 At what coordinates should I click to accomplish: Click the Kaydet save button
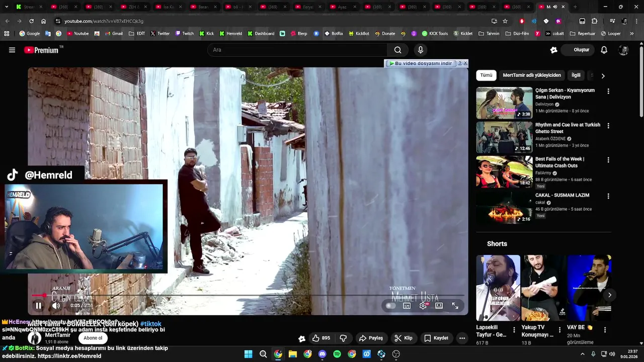click(x=436, y=338)
